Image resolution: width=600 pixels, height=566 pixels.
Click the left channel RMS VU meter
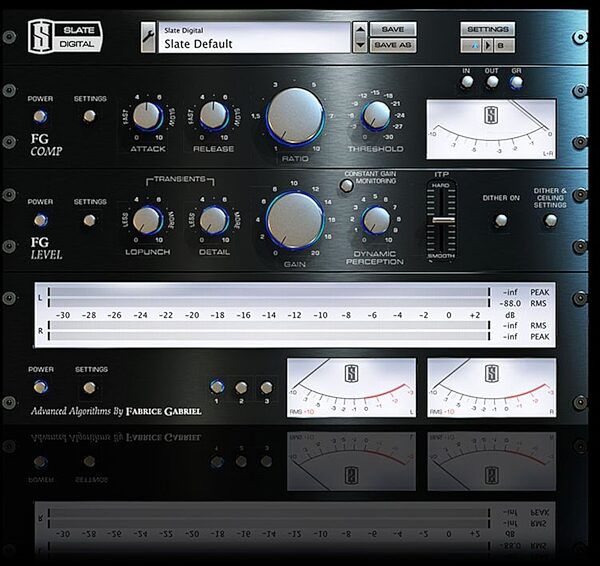tap(351, 388)
